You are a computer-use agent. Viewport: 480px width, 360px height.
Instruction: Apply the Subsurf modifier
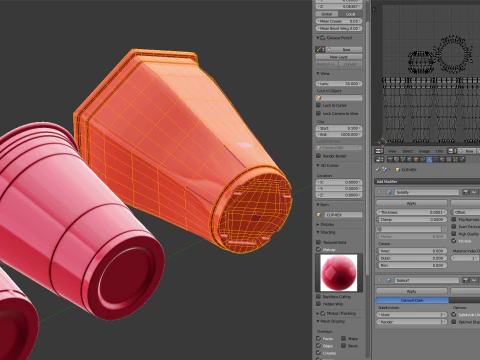tap(412, 291)
